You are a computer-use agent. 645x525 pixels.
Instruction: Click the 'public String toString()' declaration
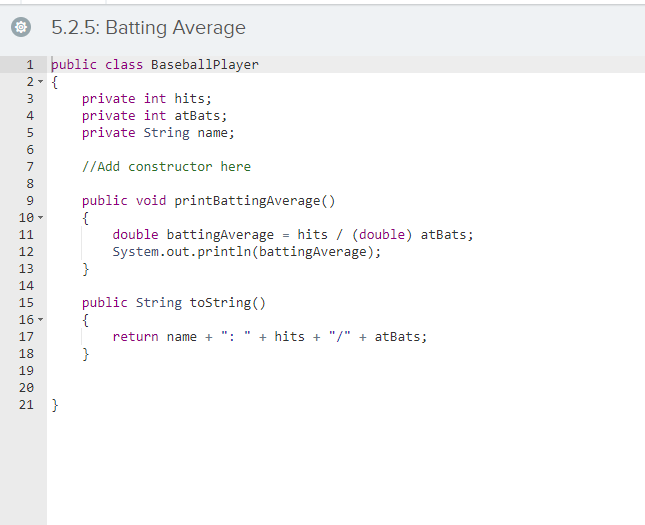tap(174, 303)
